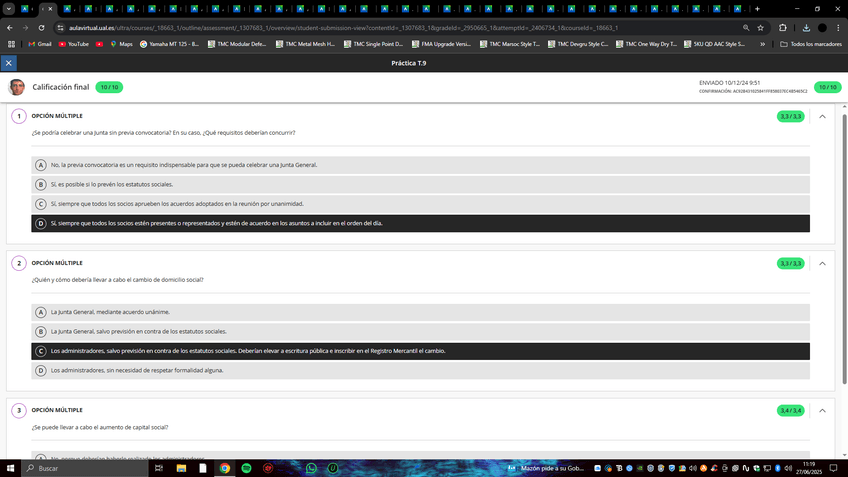
Task: View site information icon in address bar
Action: pyautogui.click(x=61, y=28)
